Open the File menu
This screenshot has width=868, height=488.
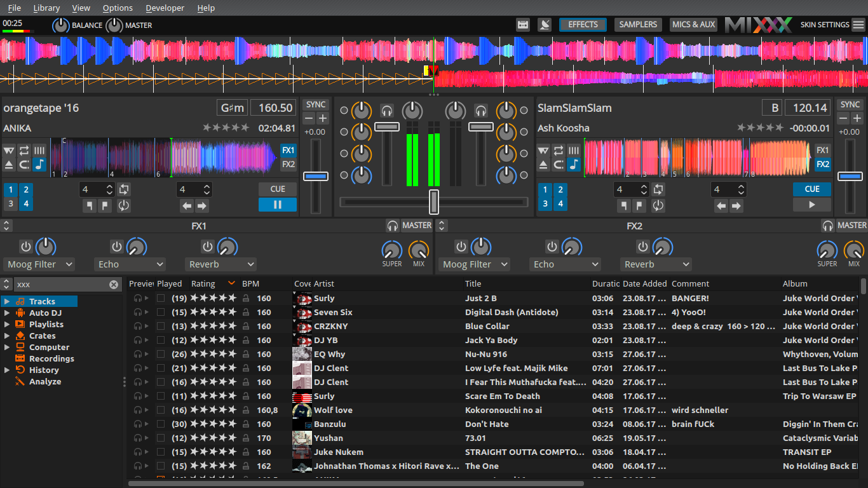[14, 8]
